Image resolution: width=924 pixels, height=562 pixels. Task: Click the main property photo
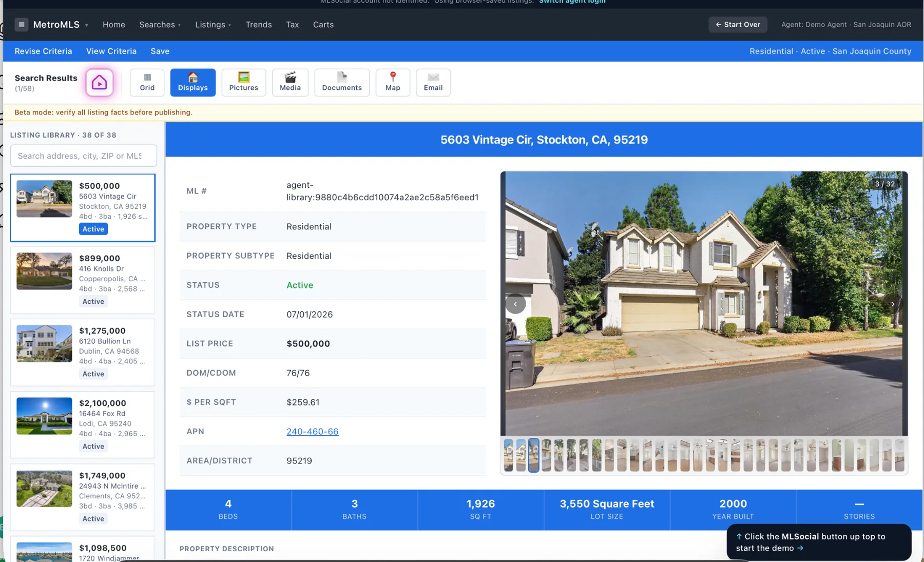coord(704,303)
